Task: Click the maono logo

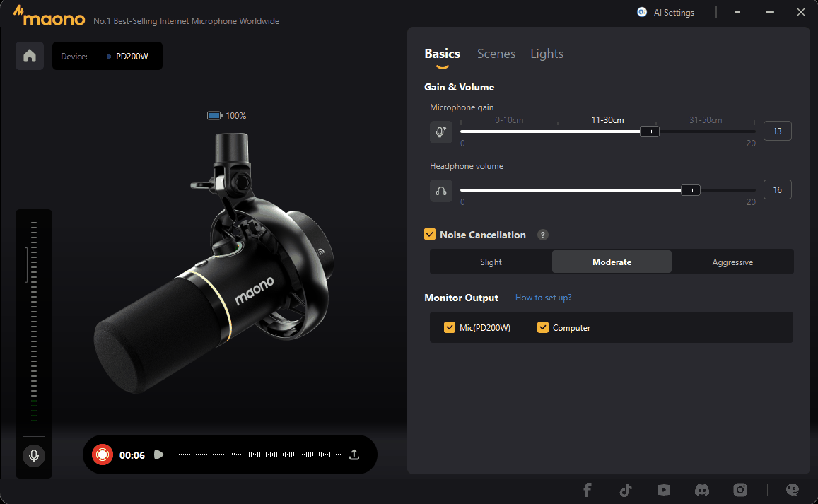Action: click(x=49, y=16)
